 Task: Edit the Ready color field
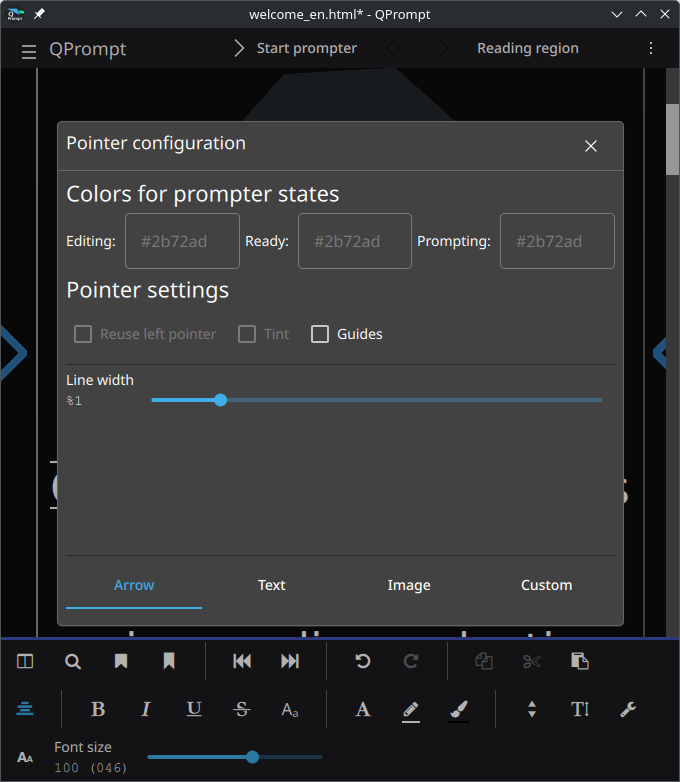click(x=355, y=241)
